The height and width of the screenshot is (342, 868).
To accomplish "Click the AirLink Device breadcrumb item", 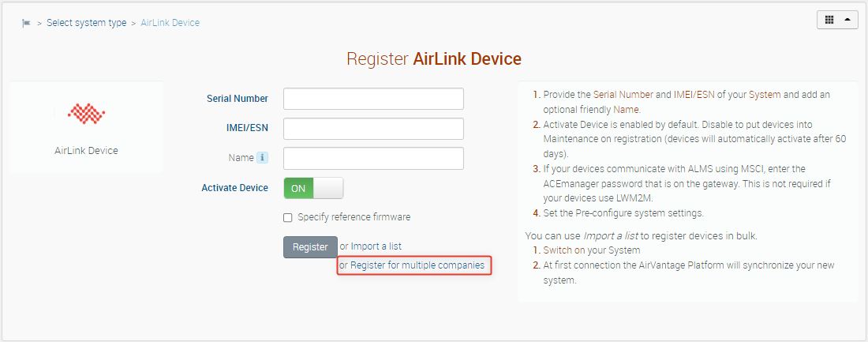I will (170, 23).
